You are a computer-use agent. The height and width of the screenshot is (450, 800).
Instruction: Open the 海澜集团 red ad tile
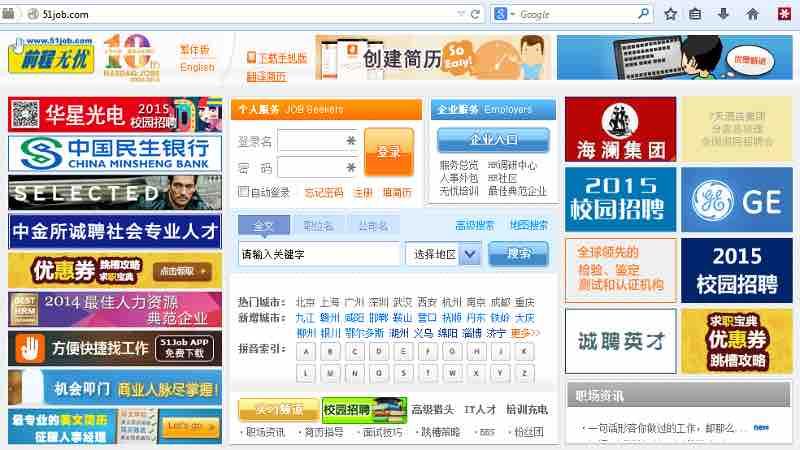[620, 130]
